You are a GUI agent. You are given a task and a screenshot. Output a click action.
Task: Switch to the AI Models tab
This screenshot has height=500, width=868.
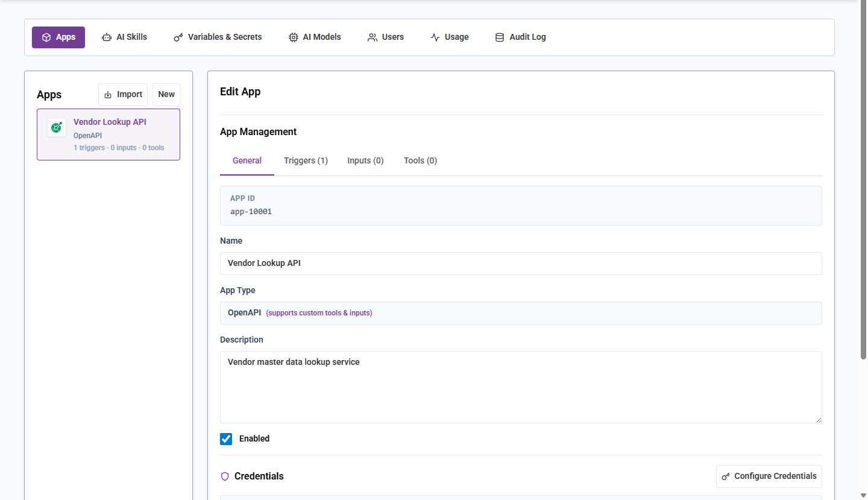tap(315, 37)
